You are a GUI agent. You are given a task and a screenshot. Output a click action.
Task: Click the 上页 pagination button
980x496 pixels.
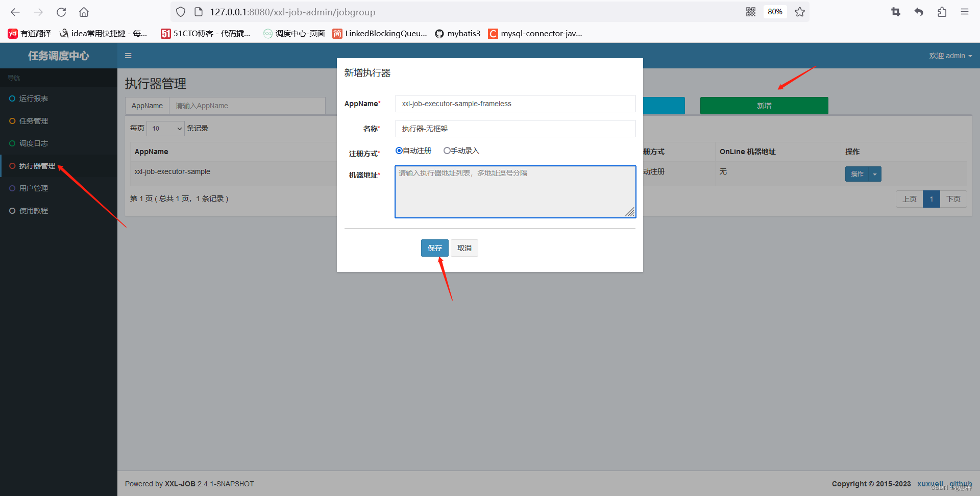click(909, 199)
